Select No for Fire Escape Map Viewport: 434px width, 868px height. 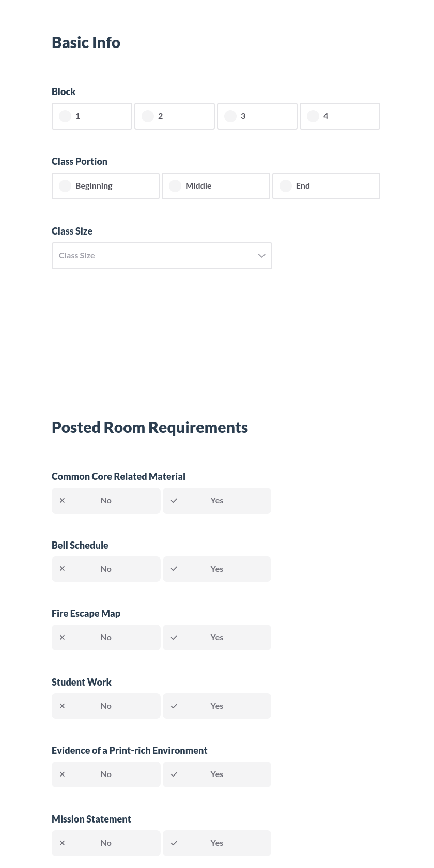106,637
